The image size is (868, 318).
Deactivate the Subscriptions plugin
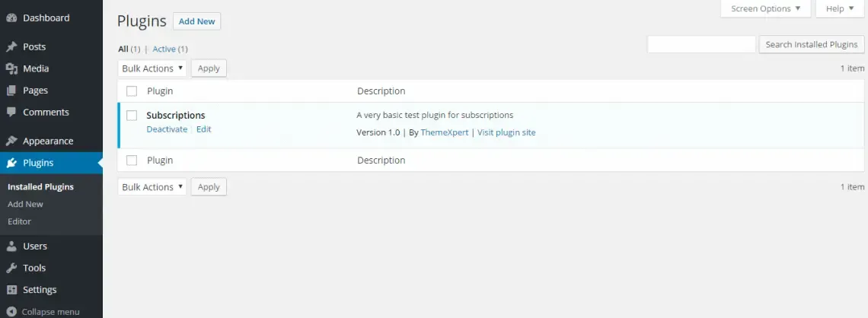[167, 129]
